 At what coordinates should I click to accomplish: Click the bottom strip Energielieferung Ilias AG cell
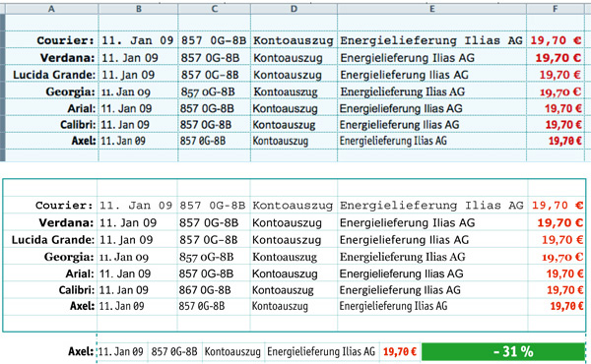[x=321, y=351]
